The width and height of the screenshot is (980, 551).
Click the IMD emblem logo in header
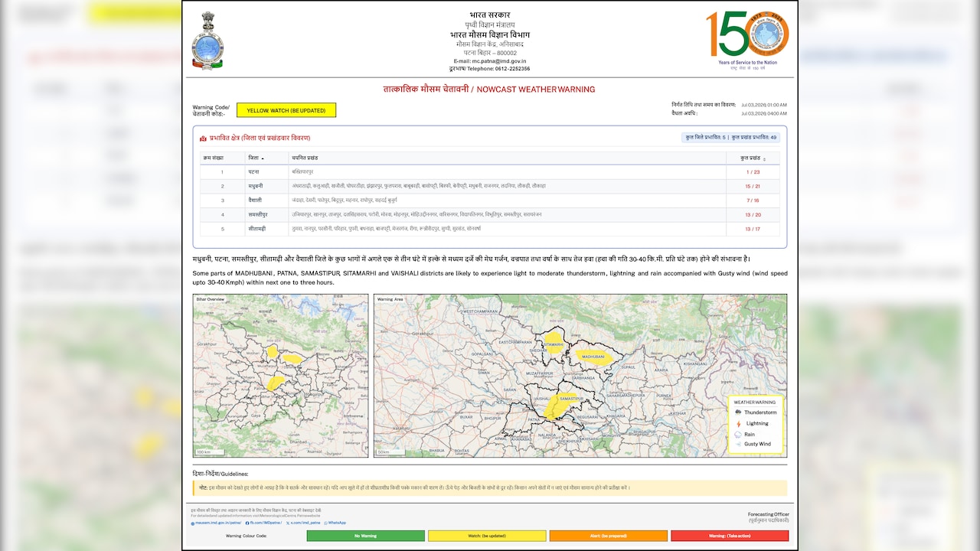[207, 41]
